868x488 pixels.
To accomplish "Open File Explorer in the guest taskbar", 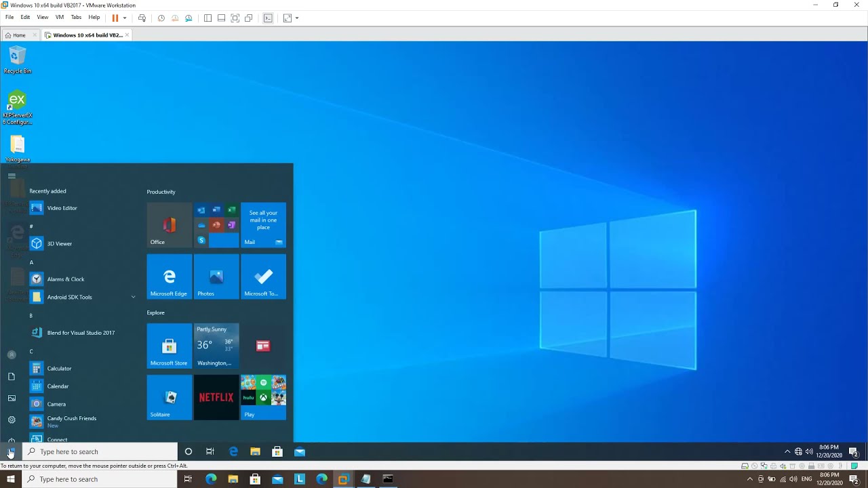I will [255, 451].
